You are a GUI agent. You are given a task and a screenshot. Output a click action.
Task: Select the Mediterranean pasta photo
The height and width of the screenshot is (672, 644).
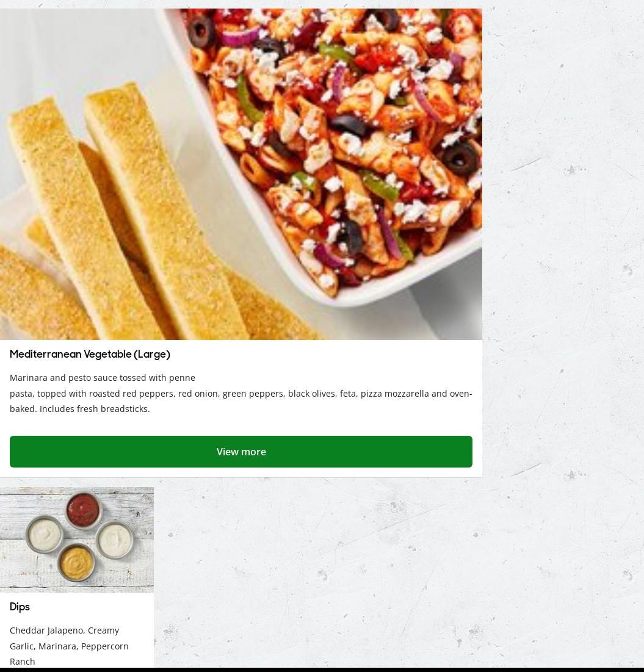coord(241,174)
